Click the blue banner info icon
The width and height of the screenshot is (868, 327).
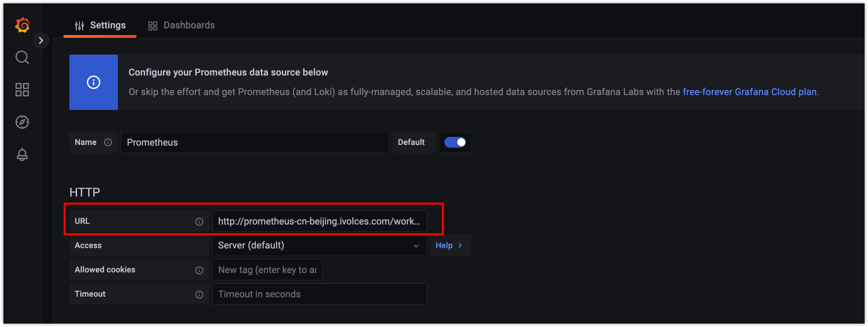point(93,82)
